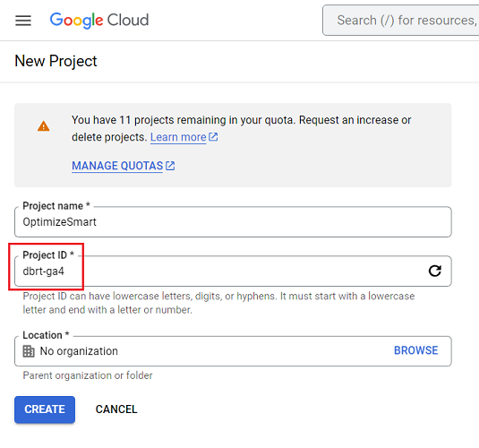Browse for a parent organization location

point(415,350)
